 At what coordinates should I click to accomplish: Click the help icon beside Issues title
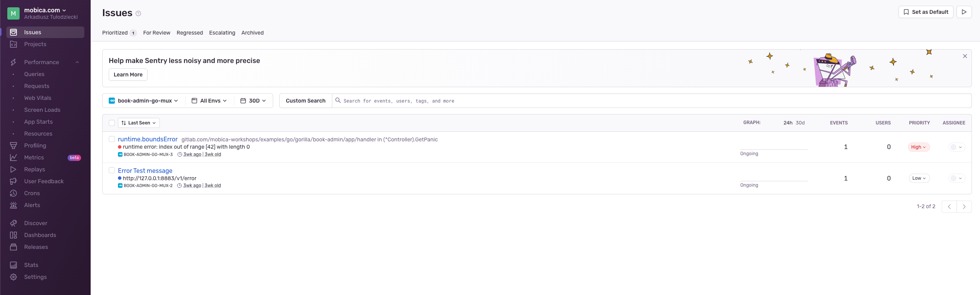pos(138,13)
